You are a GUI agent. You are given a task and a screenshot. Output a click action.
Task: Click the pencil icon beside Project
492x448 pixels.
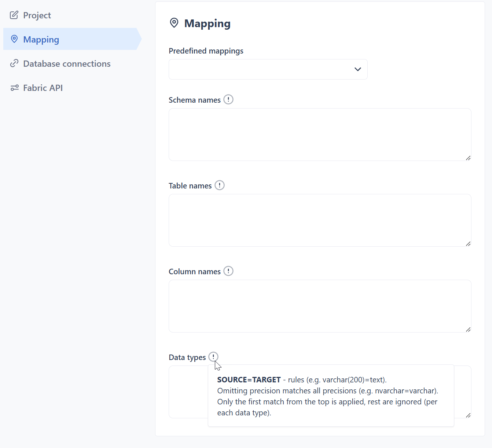14,15
